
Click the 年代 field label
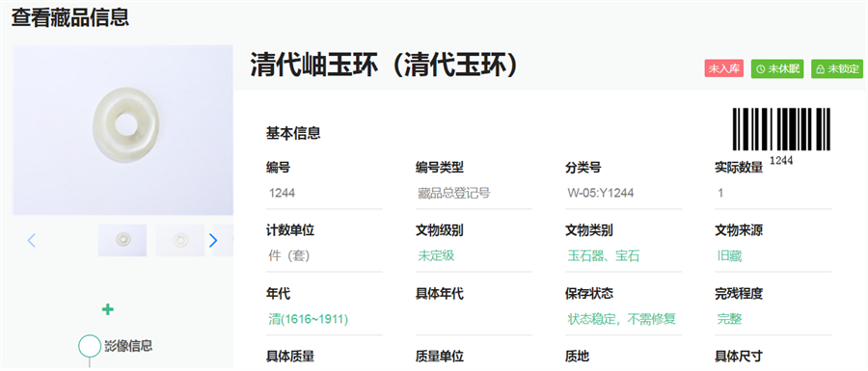(x=278, y=294)
